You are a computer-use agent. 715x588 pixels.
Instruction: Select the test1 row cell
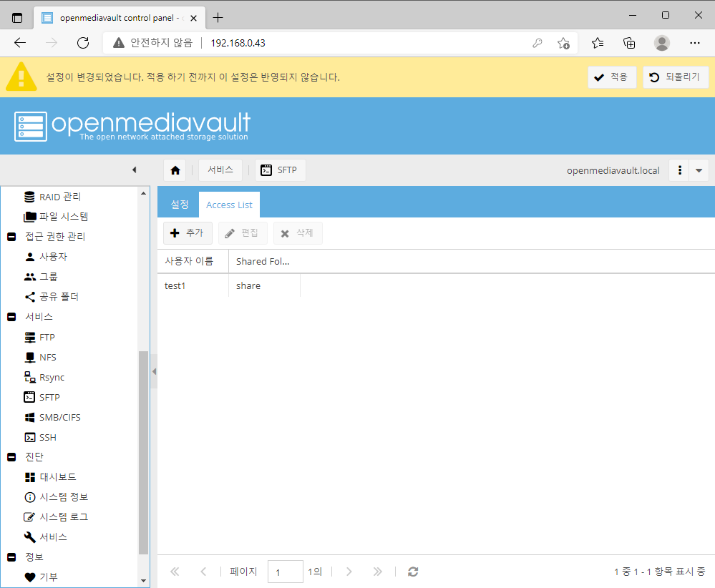tap(193, 286)
